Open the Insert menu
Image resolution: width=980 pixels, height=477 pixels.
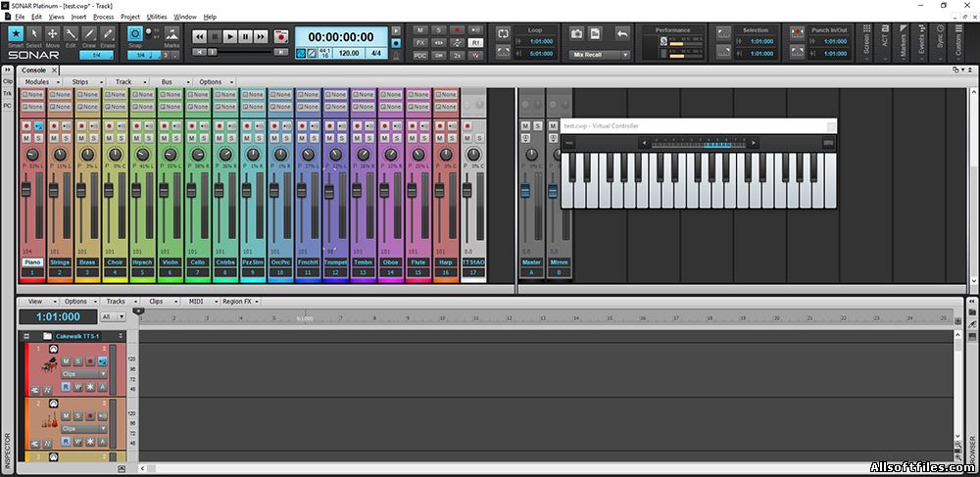[x=78, y=17]
